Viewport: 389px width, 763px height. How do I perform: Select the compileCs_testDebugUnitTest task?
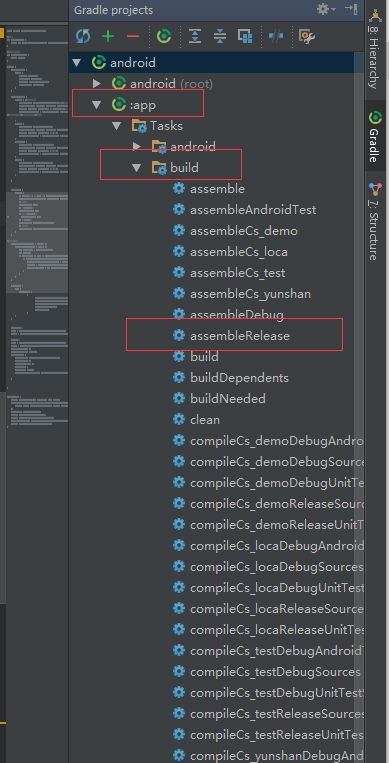277,692
